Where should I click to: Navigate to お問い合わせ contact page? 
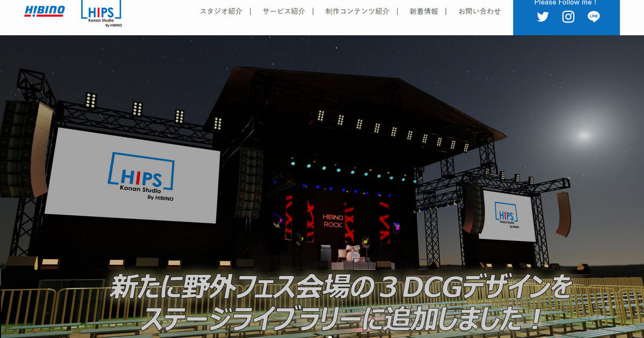(x=479, y=11)
